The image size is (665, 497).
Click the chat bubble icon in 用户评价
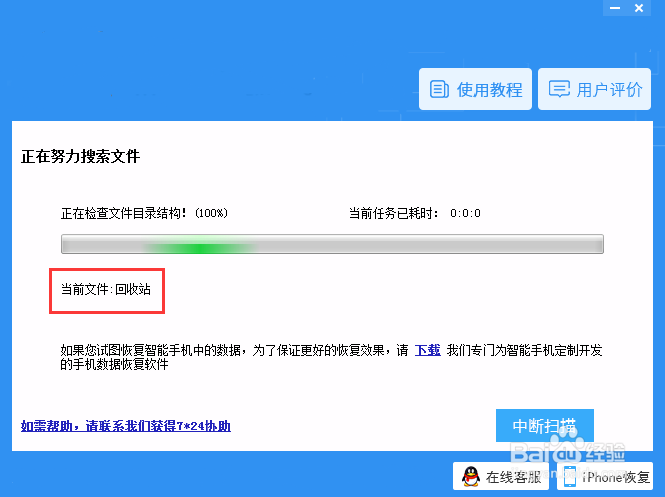click(559, 89)
